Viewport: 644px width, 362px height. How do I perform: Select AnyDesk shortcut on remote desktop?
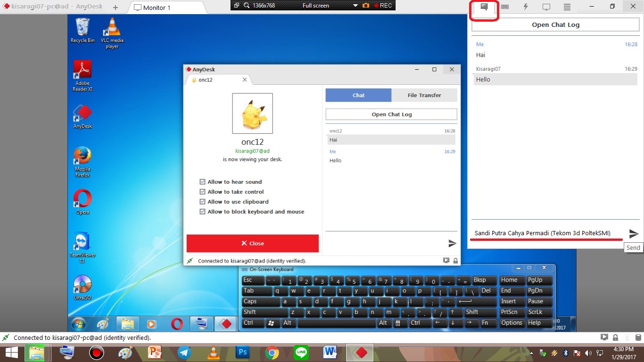(x=83, y=116)
